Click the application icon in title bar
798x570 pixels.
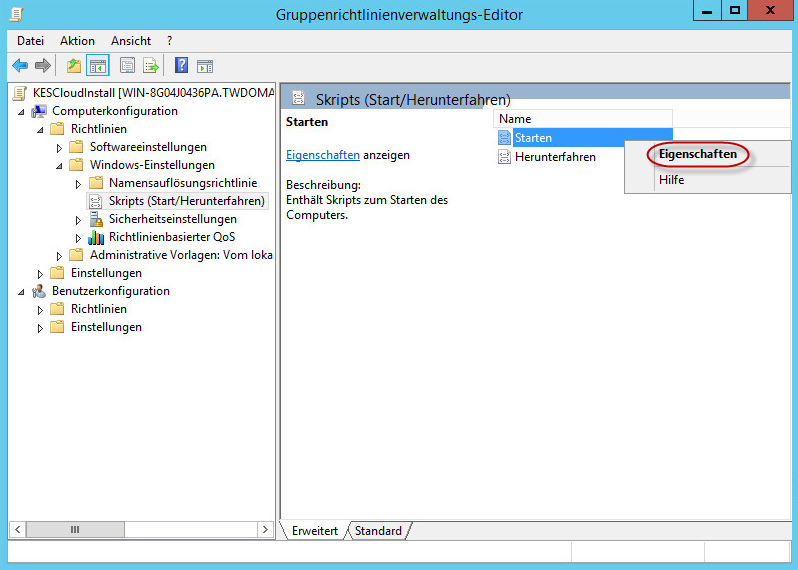[17, 13]
